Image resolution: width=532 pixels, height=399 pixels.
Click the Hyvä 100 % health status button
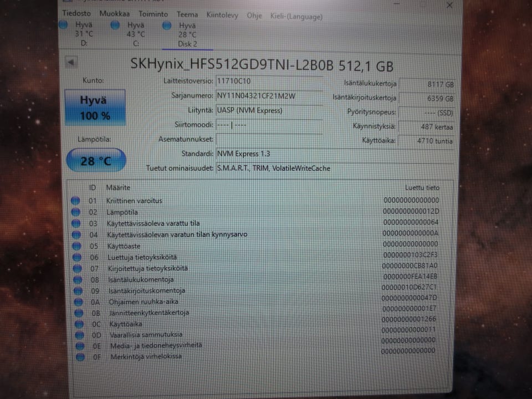pos(95,108)
